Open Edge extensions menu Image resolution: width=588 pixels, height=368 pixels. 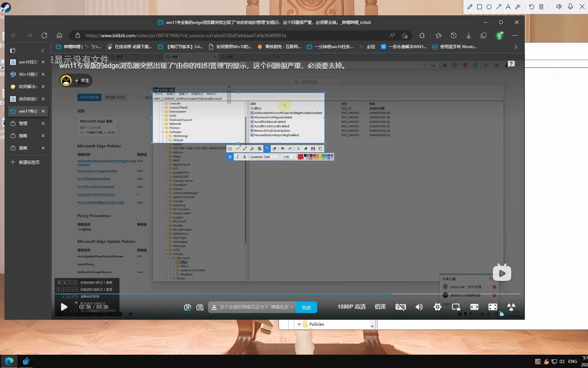pos(422,36)
